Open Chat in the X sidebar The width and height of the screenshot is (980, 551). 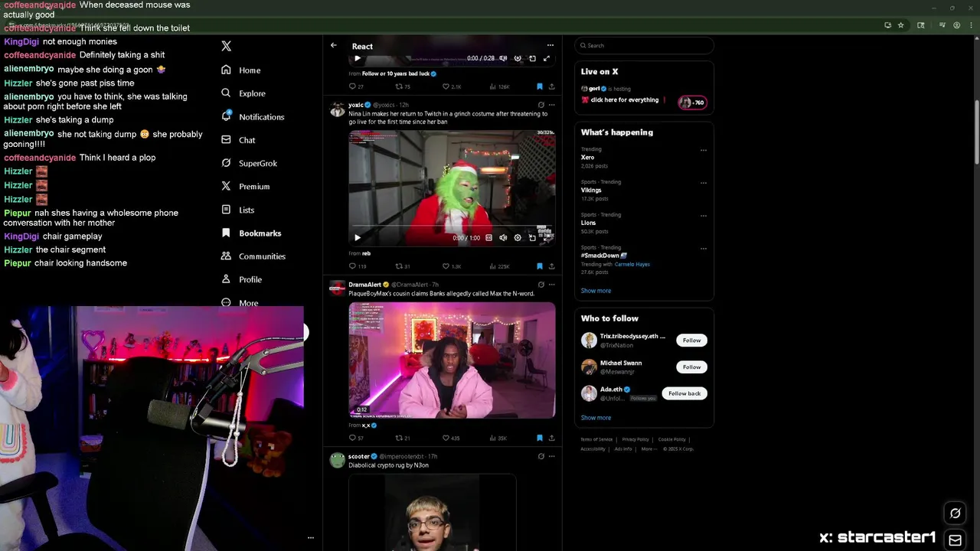[238, 140]
